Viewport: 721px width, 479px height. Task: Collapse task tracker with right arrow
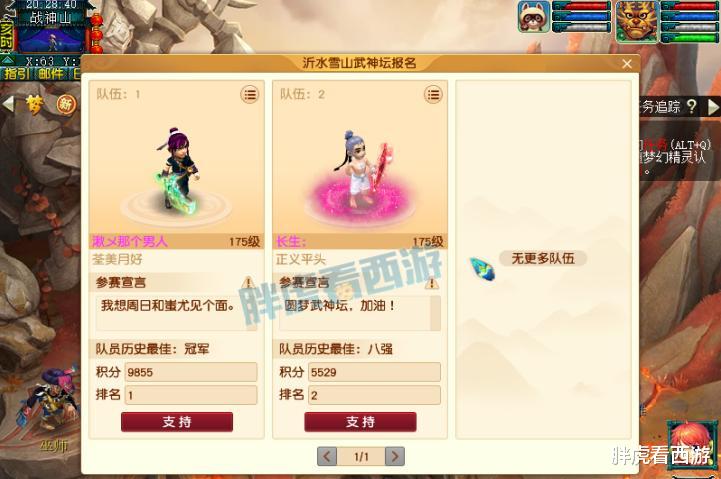pos(713,107)
